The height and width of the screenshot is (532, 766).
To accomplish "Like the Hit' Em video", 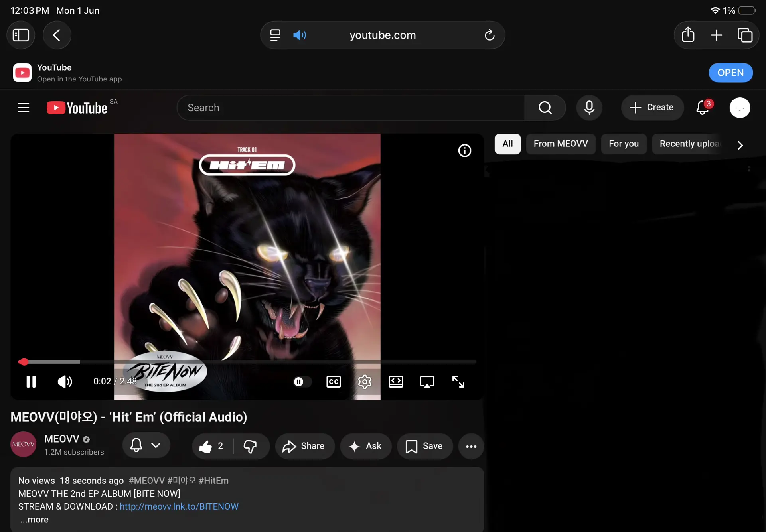I will coord(212,446).
